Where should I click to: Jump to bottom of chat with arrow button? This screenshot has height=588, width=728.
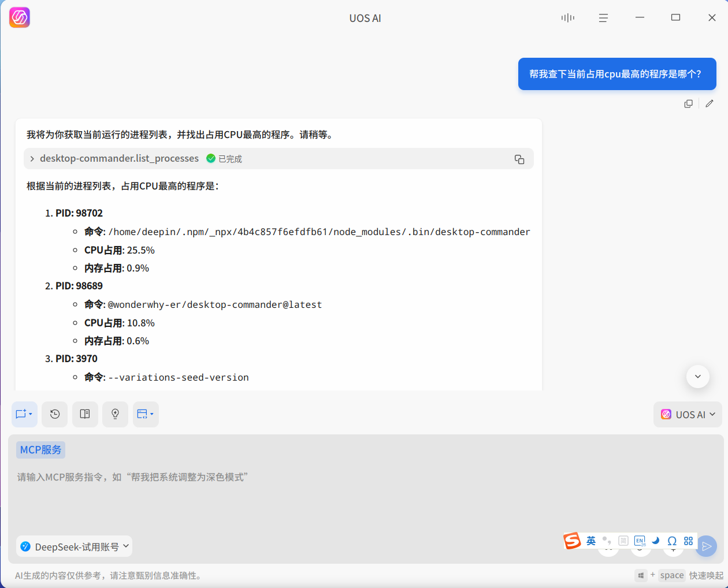click(x=697, y=377)
